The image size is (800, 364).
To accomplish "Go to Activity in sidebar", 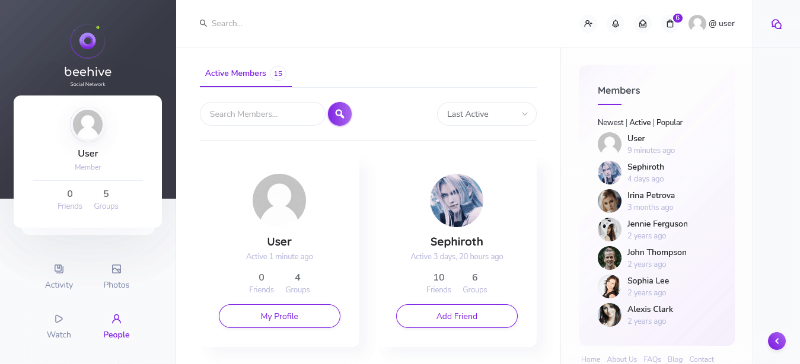I will coord(59,277).
